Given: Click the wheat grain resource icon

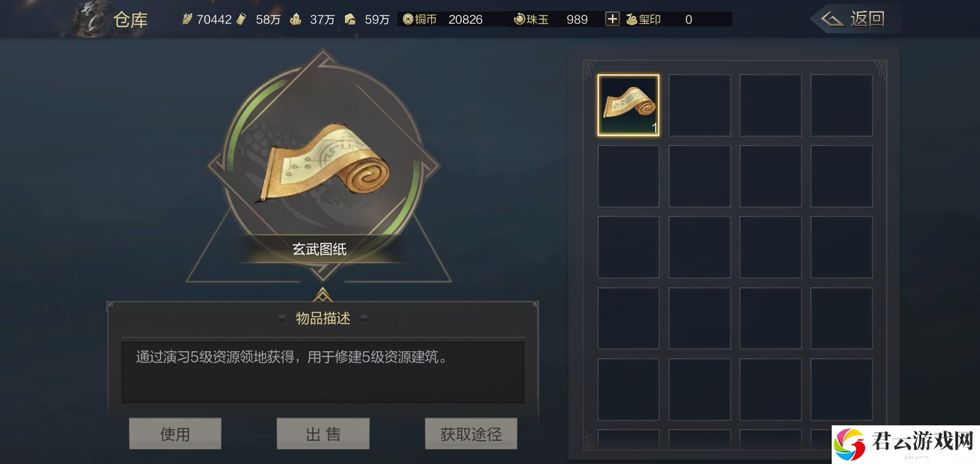Looking at the screenshot, I should (188, 19).
